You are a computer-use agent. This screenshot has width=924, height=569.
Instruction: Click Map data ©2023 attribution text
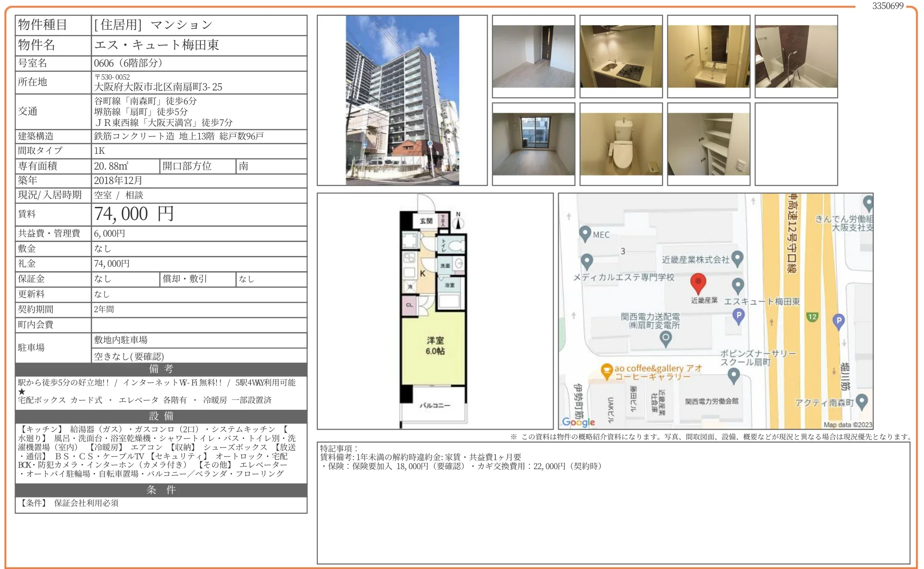(x=847, y=425)
